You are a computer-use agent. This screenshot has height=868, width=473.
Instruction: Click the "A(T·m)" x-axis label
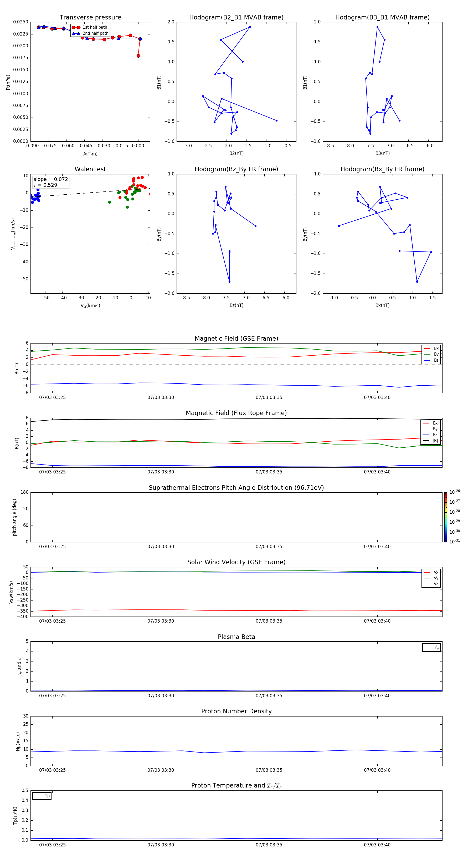coord(90,154)
